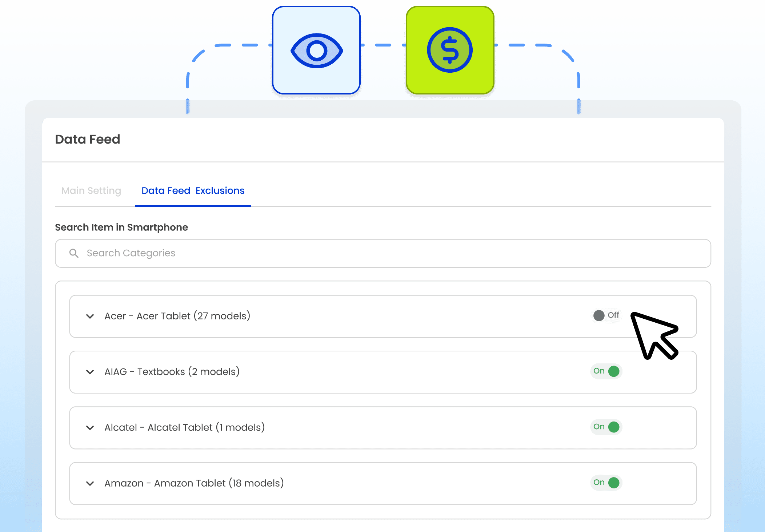Viewport: 765px width, 532px height.
Task: Switch off the Amazon Tablet toggle
Action: (x=606, y=483)
